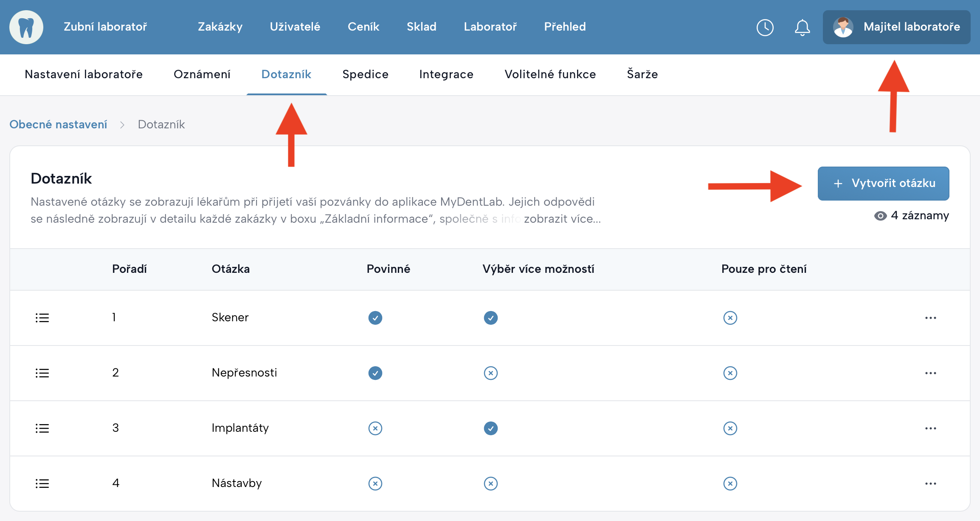Click the eye icon beside 4 záznamy

tap(880, 216)
